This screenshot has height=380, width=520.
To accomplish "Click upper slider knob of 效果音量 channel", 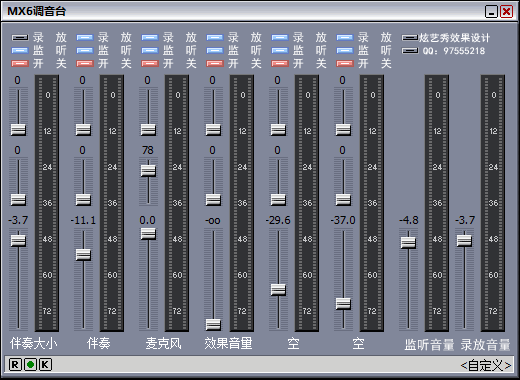I will (213, 130).
